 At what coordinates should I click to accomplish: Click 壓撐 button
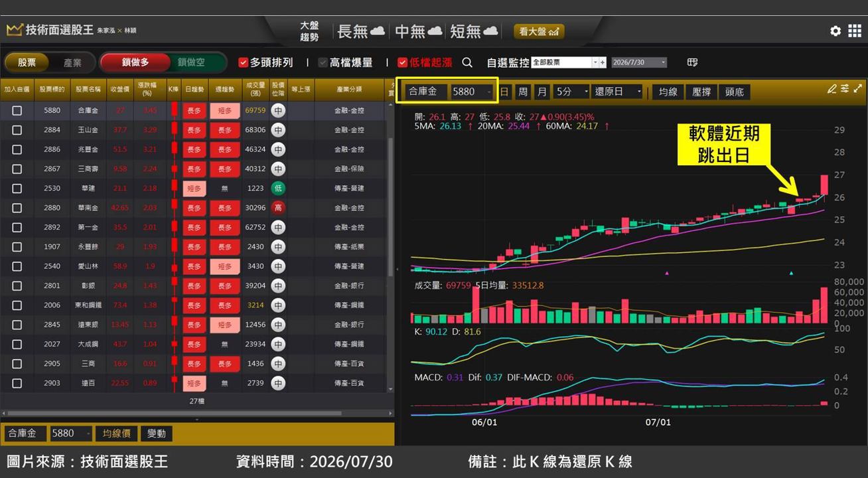[x=701, y=92]
